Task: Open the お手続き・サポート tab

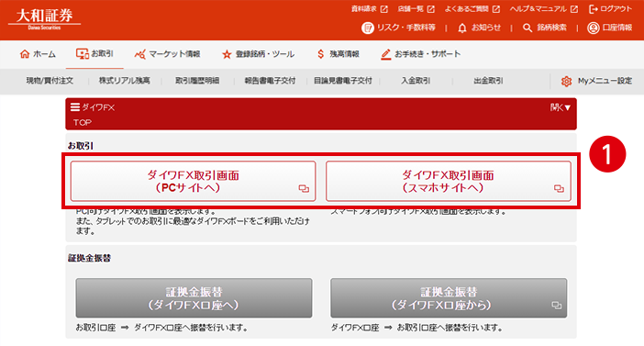Action: point(420,54)
